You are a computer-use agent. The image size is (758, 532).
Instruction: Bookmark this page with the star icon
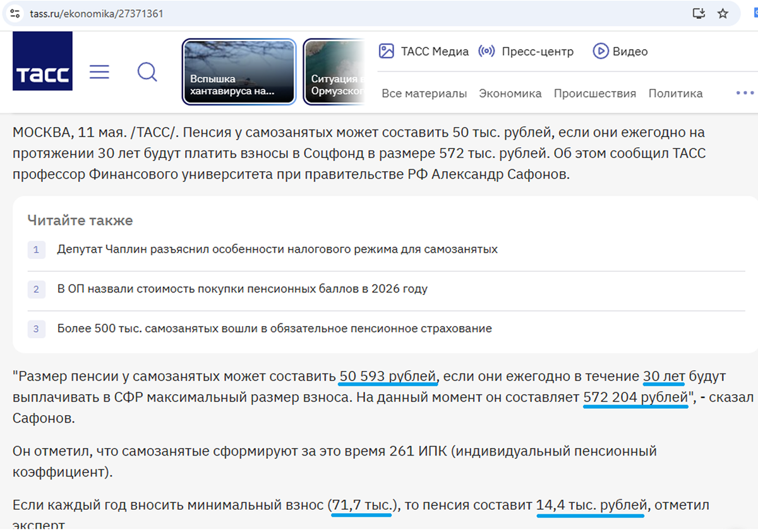723,13
